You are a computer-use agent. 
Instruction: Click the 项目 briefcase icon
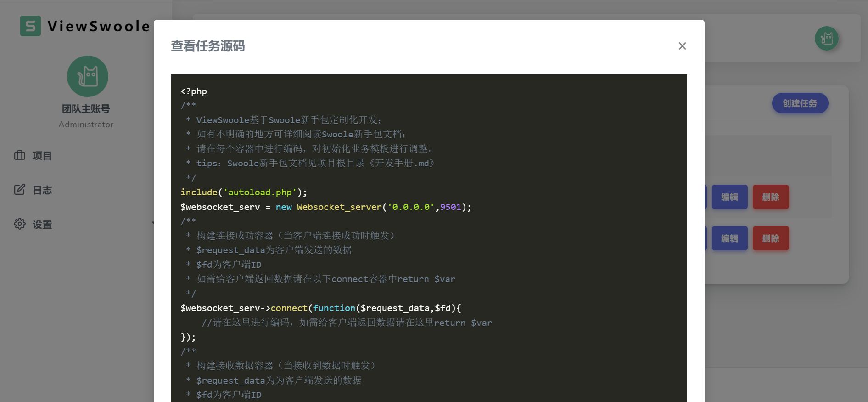click(x=20, y=155)
